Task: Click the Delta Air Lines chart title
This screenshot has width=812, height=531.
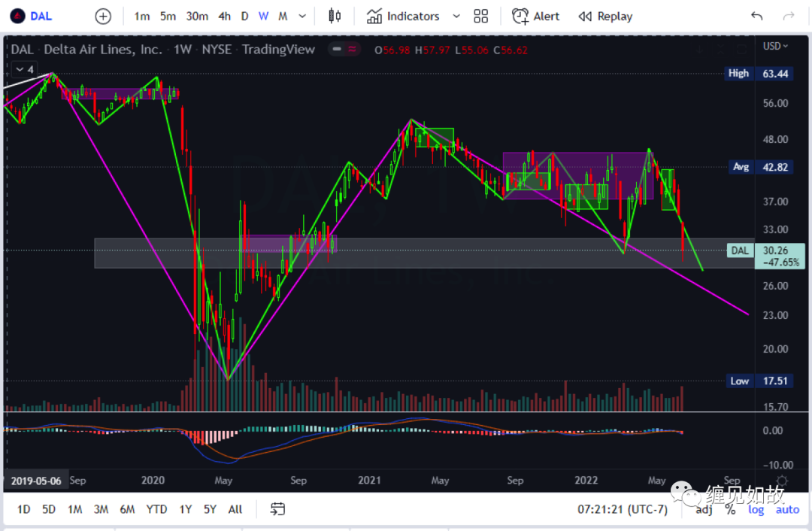Action: click(x=103, y=50)
